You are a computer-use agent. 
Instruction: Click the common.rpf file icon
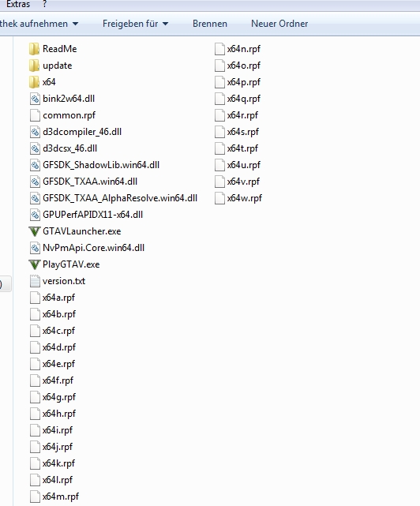(35, 115)
